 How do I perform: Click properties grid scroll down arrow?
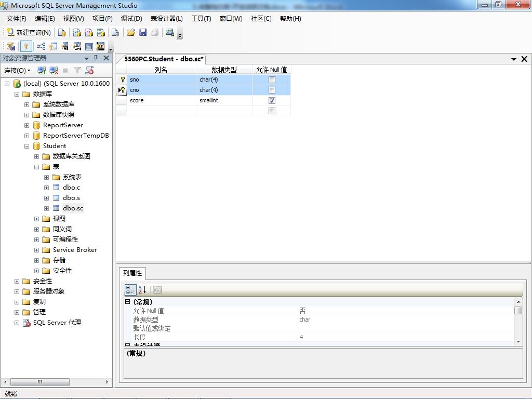coord(518,342)
